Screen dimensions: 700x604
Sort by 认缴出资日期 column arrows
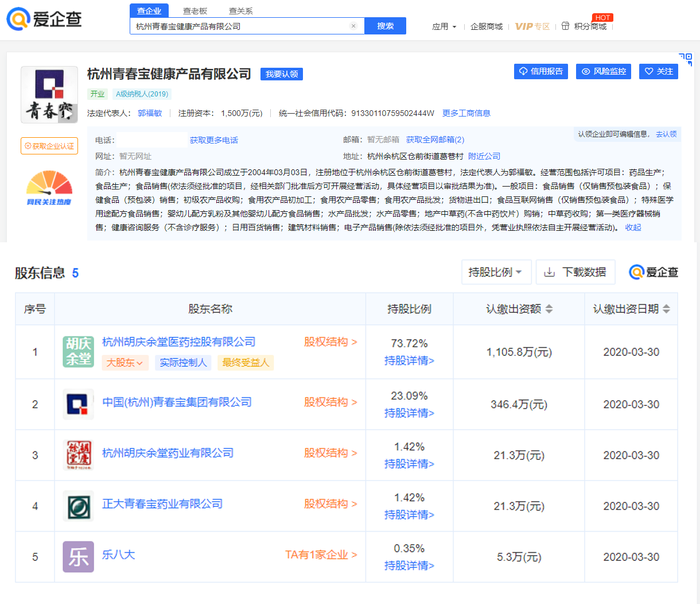pyautogui.click(x=666, y=309)
